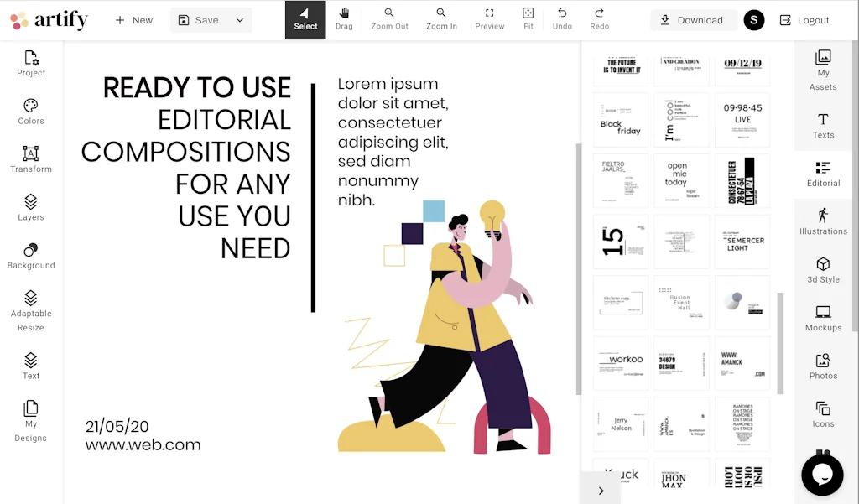Viewport: 859px width, 504px height.
Task: Switch to the Mockups tab
Action: [823, 318]
